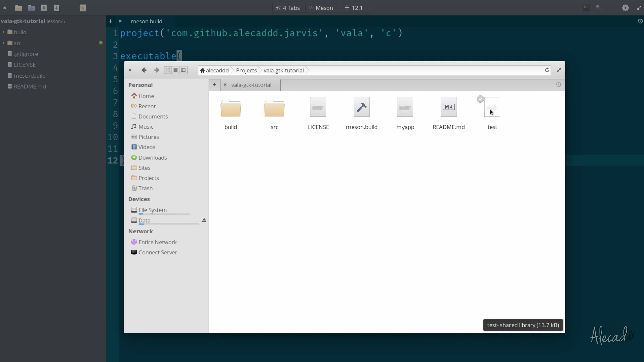Click the Projects breadcrumb in path bar
Screen dimensions: 644x362
246,70
